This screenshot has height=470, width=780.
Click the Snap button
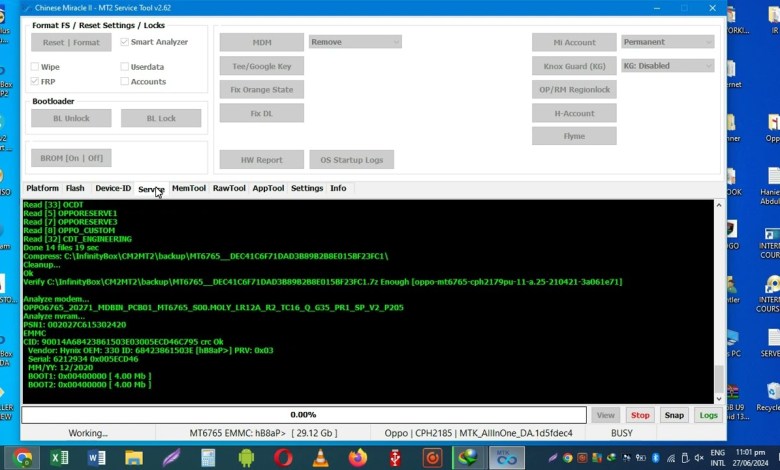(674, 415)
